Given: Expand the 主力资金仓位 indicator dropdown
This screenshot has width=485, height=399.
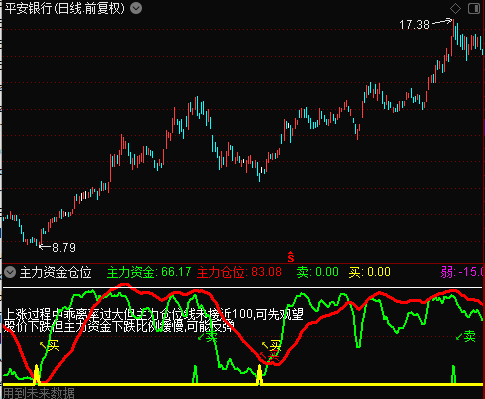Looking at the screenshot, I should click(10, 272).
